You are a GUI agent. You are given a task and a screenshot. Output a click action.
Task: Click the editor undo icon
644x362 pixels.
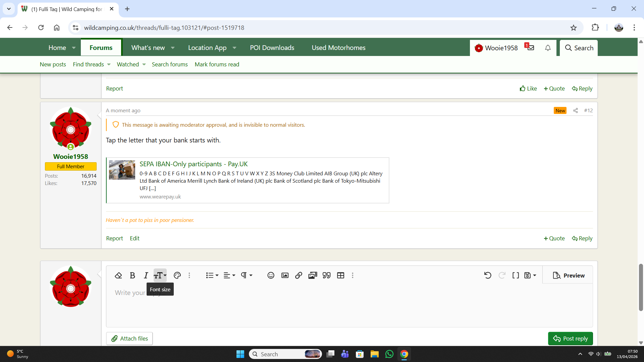(x=488, y=276)
